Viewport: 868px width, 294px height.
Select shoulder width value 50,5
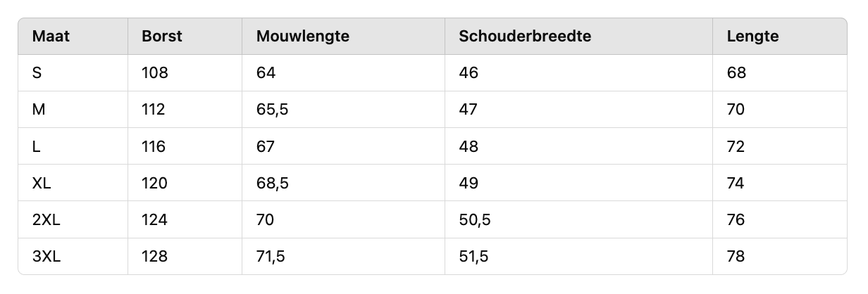pos(475,220)
